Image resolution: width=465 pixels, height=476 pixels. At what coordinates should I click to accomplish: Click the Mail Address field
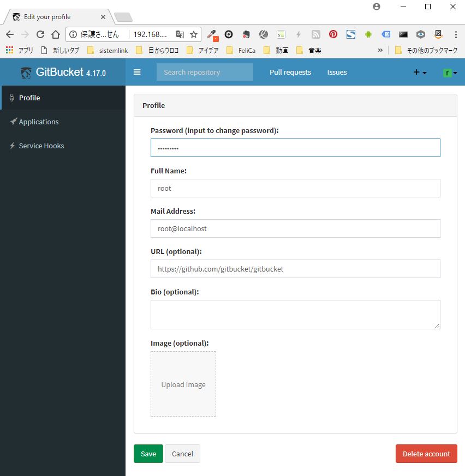pyautogui.click(x=295, y=228)
